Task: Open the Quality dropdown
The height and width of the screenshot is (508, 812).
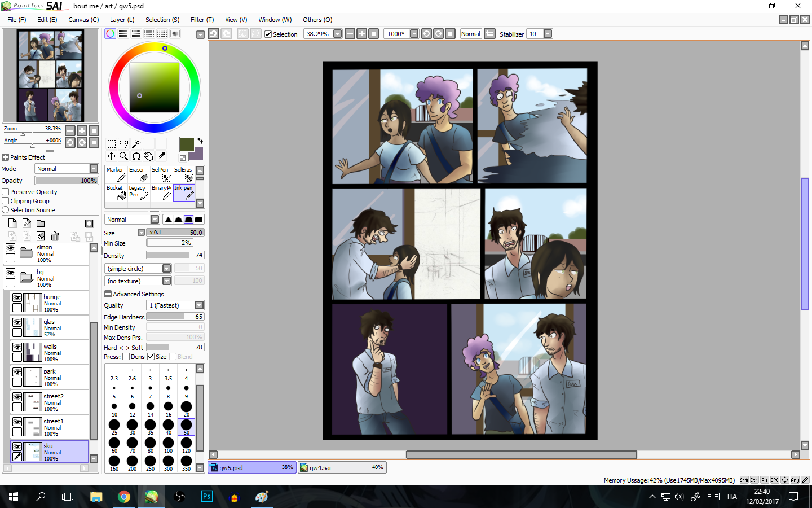Action: (x=175, y=305)
